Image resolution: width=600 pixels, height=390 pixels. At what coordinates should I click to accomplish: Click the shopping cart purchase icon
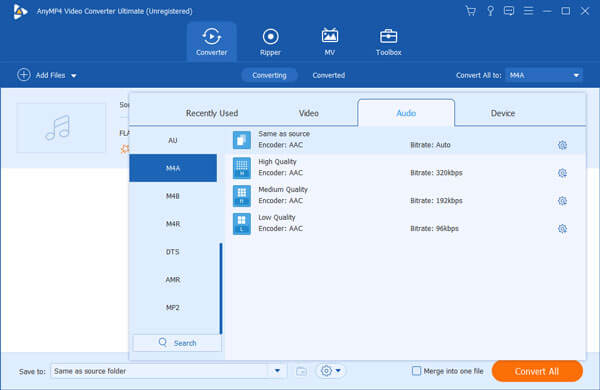471,11
